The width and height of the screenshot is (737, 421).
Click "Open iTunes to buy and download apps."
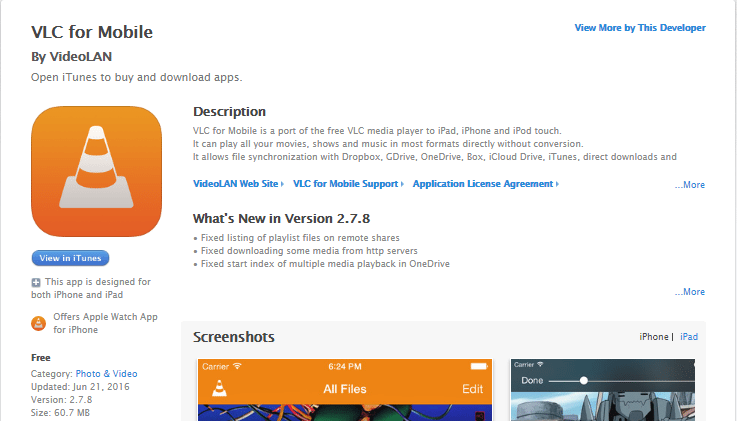(137, 77)
